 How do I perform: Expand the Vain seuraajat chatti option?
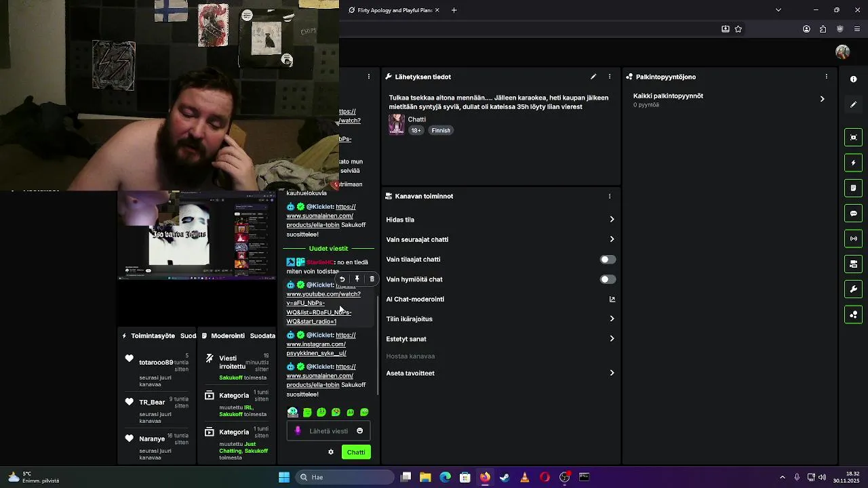(x=612, y=239)
